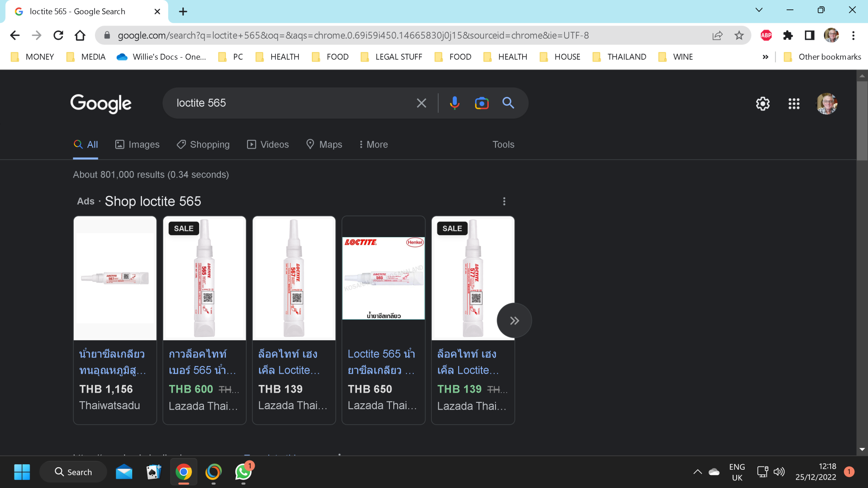Open the Google apps grid

794,104
